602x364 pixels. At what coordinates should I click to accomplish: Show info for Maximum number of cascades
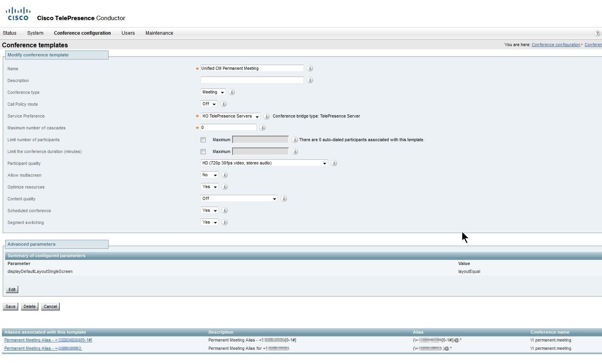point(263,128)
